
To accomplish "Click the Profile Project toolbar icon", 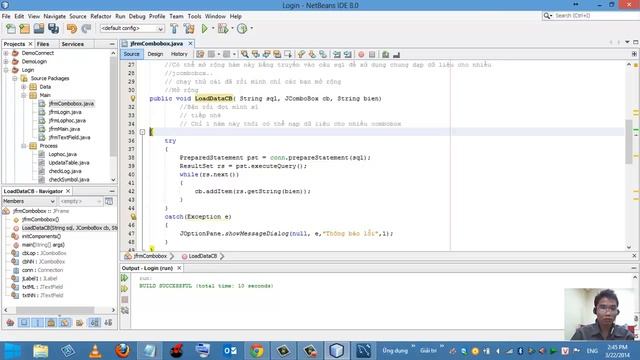I will point(242,29).
